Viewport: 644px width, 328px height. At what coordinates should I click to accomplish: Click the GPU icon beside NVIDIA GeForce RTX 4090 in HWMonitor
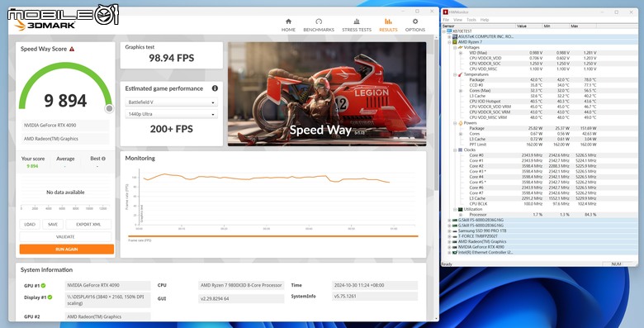[455, 247]
